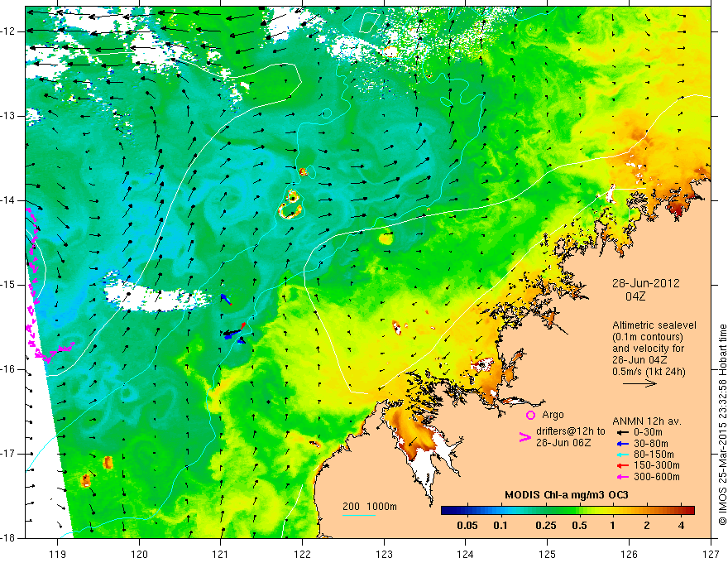The image size is (728, 563).
Task: Click the '300-600m' depth label
Action: point(657,477)
